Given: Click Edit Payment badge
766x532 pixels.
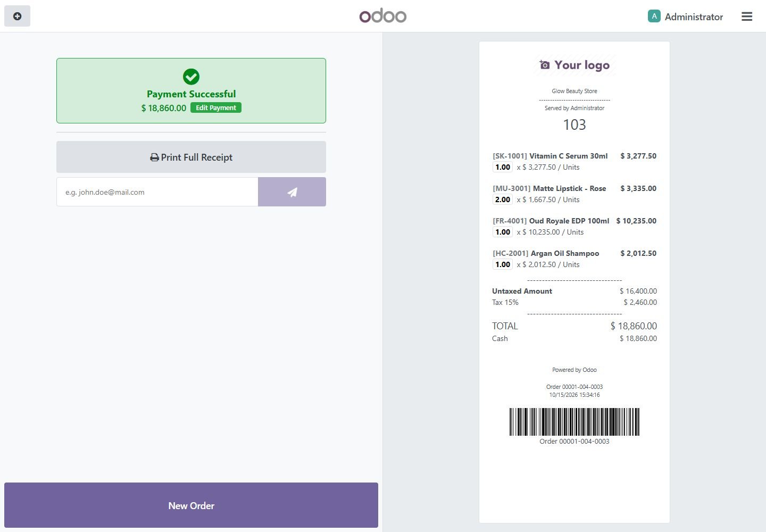Looking at the screenshot, I should pyautogui.click(x=216, y=107).
